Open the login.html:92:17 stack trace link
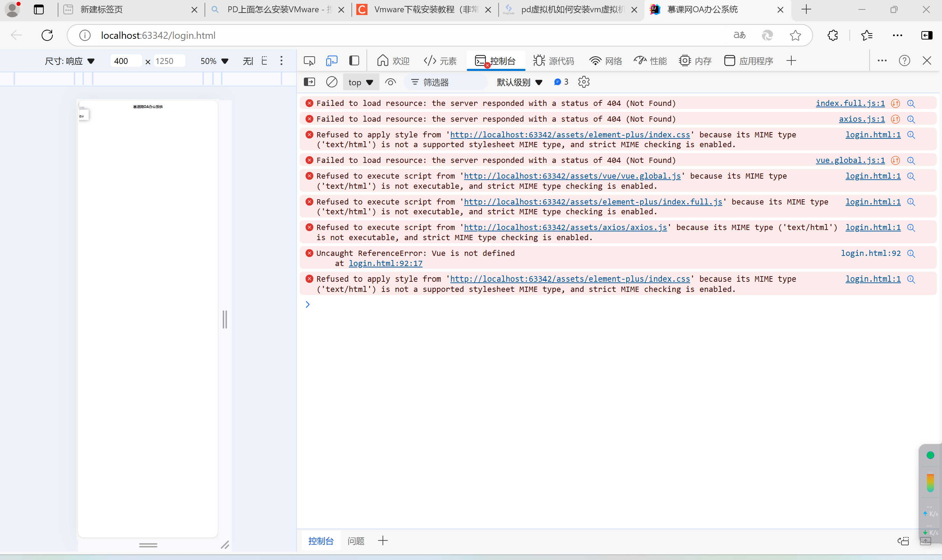942x560 pixels. [x=385, y=264]
